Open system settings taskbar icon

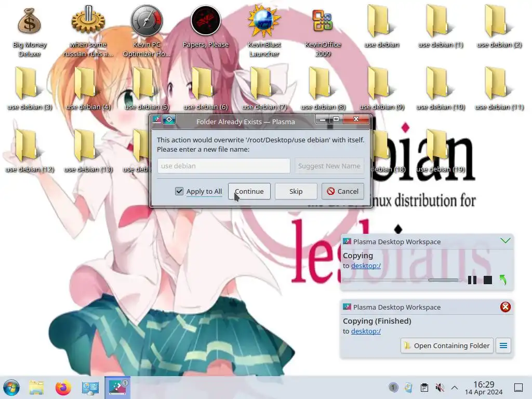tap(90, 388)
